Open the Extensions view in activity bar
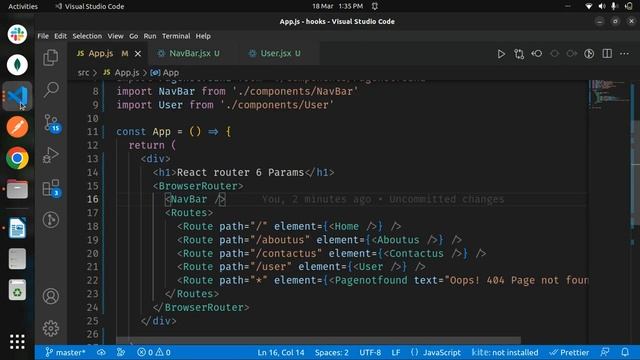Image resolution: width=640 pixels, height=360 pixels. tap(51, 188)
